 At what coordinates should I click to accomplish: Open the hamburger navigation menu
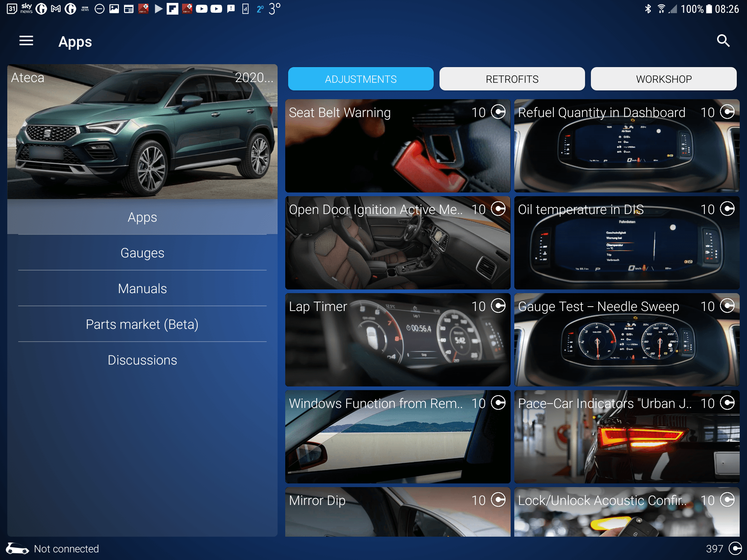tap(26, 41)
